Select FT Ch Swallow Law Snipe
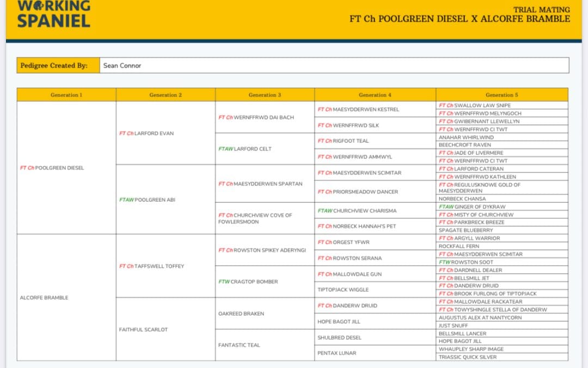Screen dimensions: 588x368 click(475, 105)
